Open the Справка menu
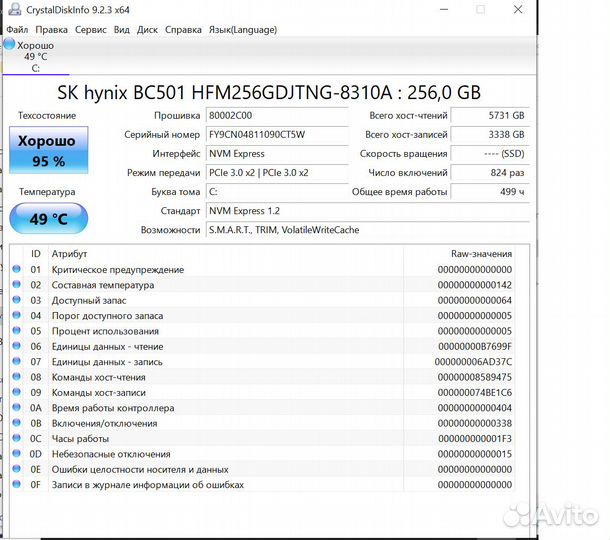 click(183, 30)
